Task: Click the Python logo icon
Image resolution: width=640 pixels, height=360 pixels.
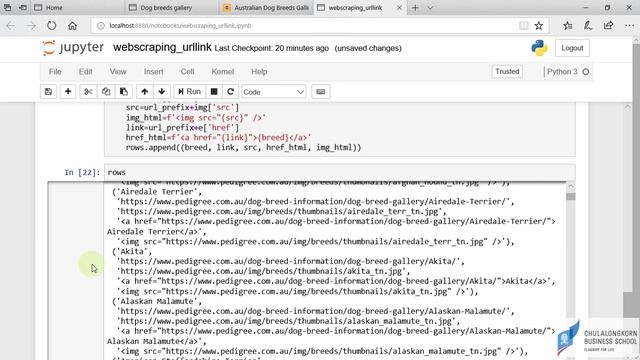Action: click(x=539, y=48)
